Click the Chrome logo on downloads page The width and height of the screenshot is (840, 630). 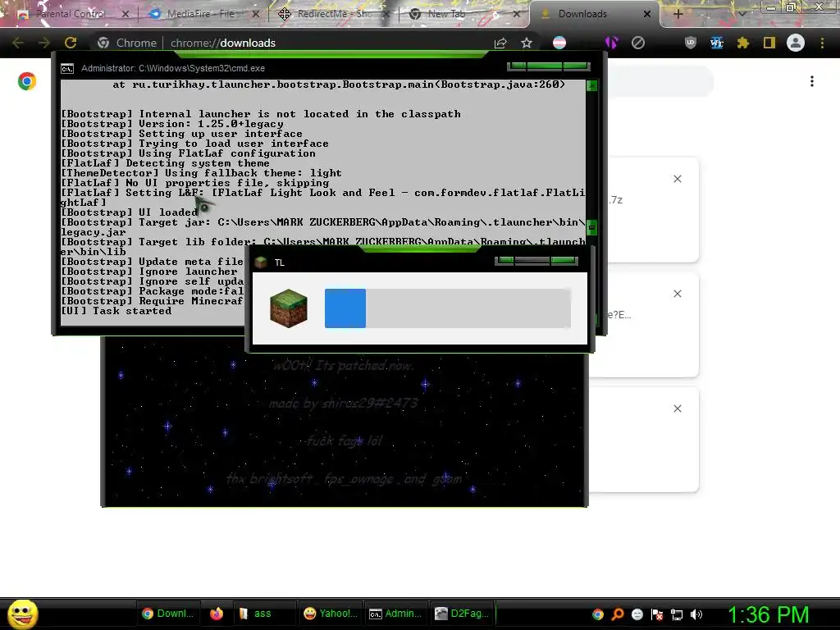[x=27, y=81]
